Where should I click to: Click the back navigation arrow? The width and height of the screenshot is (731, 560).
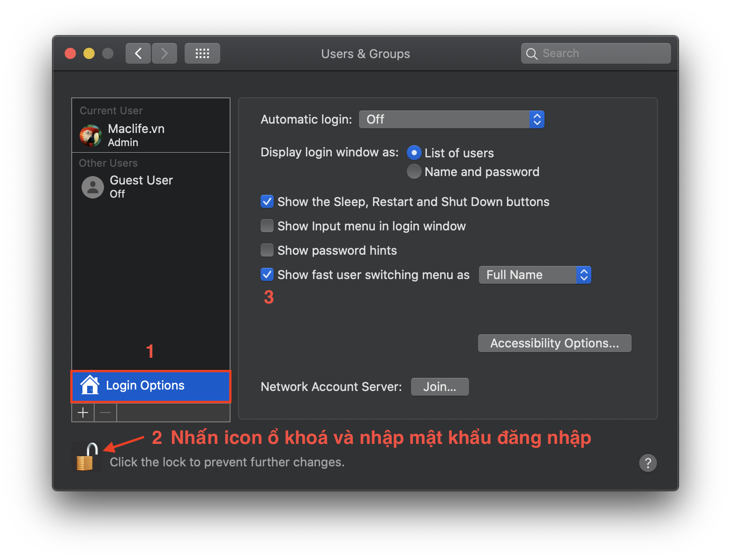[x=138, y=53]
